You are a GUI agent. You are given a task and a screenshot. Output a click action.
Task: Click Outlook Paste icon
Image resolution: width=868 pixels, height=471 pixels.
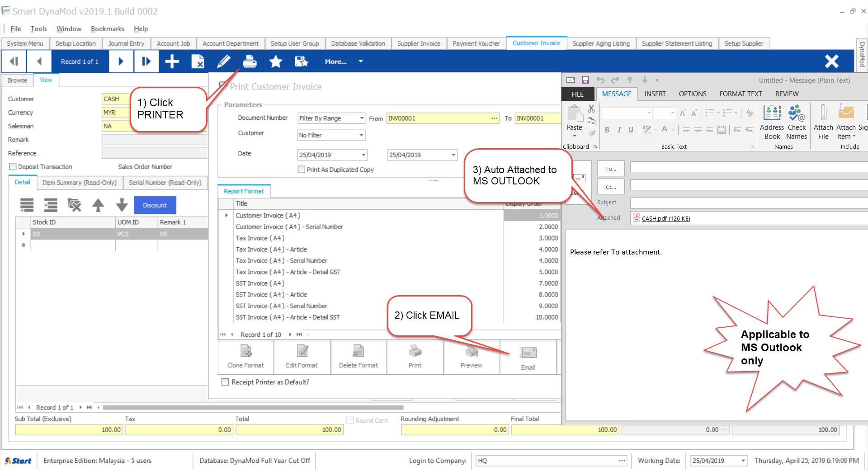(575, 113)
